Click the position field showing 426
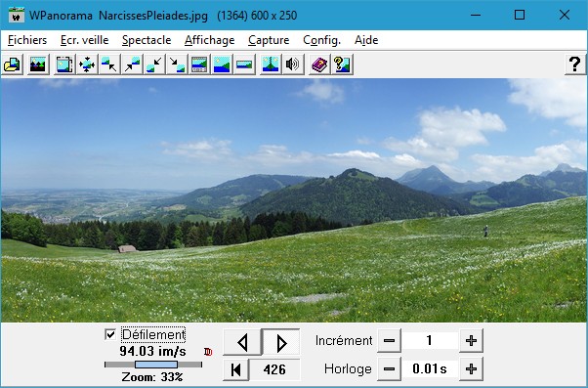Image resolution: width=588 pixels, height=388 pixels. pos(274,369)
